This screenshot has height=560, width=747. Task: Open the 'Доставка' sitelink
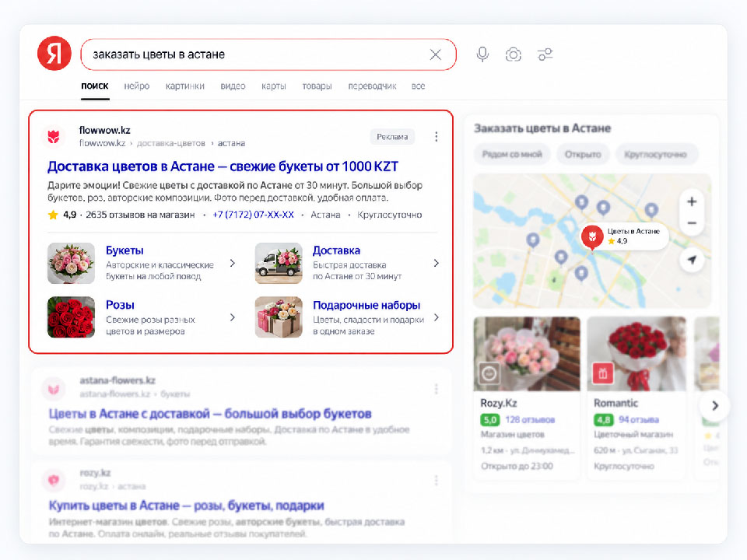(336, 250)
